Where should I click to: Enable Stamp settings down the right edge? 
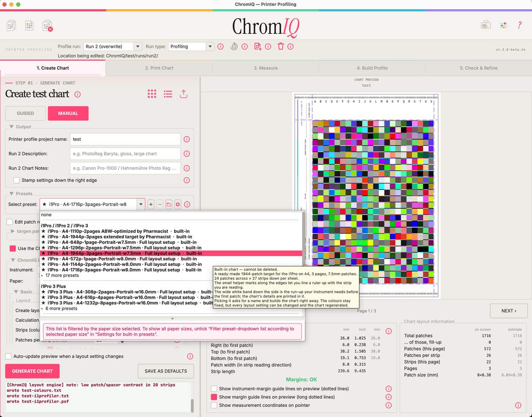coord(16,180)
